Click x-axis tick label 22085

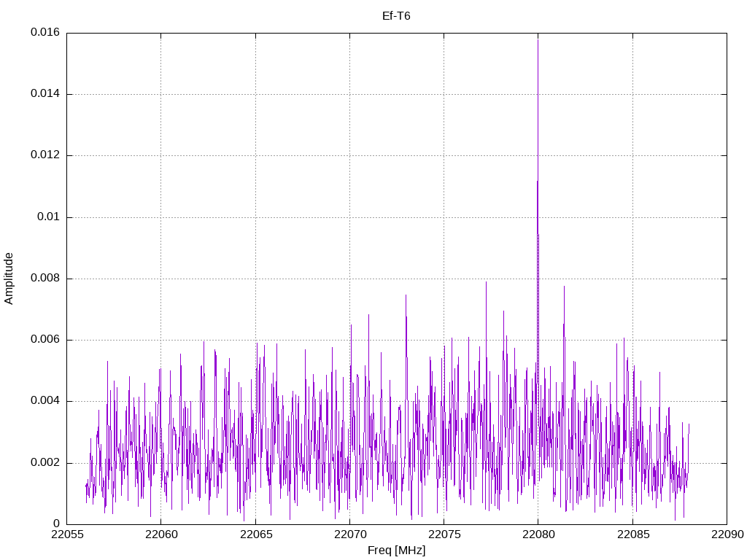pos(632,534)
